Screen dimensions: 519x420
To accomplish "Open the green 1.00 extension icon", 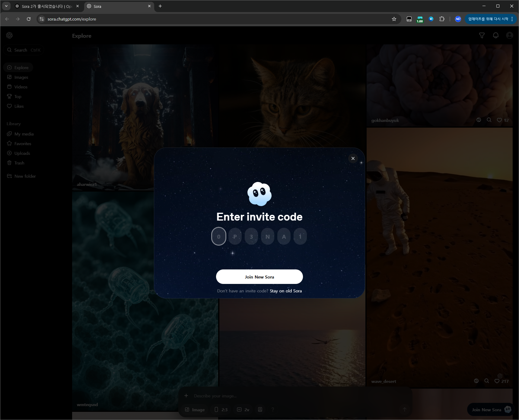I will (x=420, y=19).
